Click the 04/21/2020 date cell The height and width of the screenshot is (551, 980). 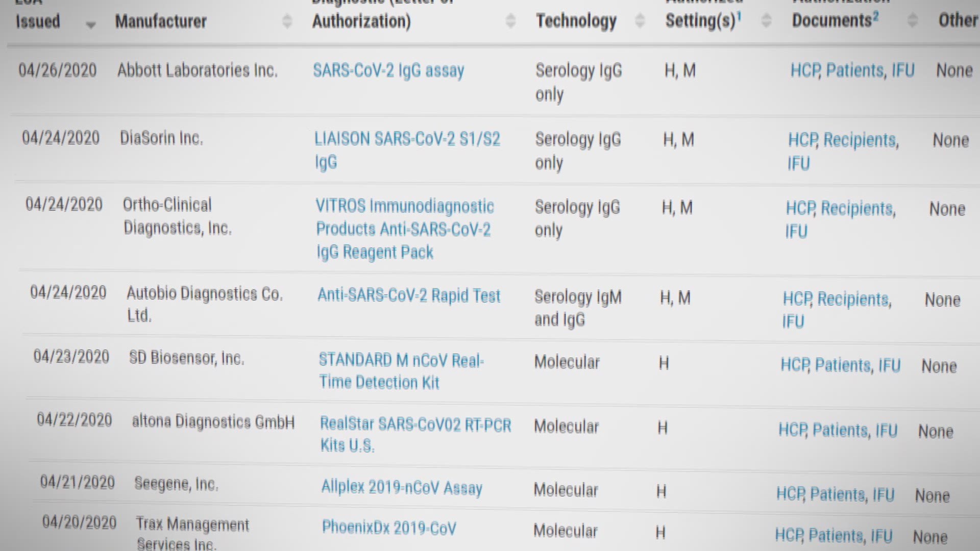(78, 482)
